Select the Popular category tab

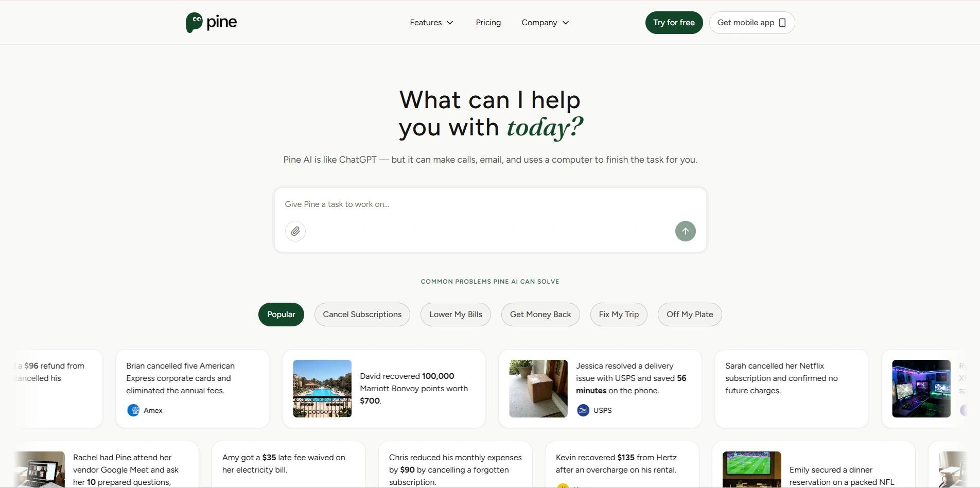pyautogui.click(x=281, y=315)
